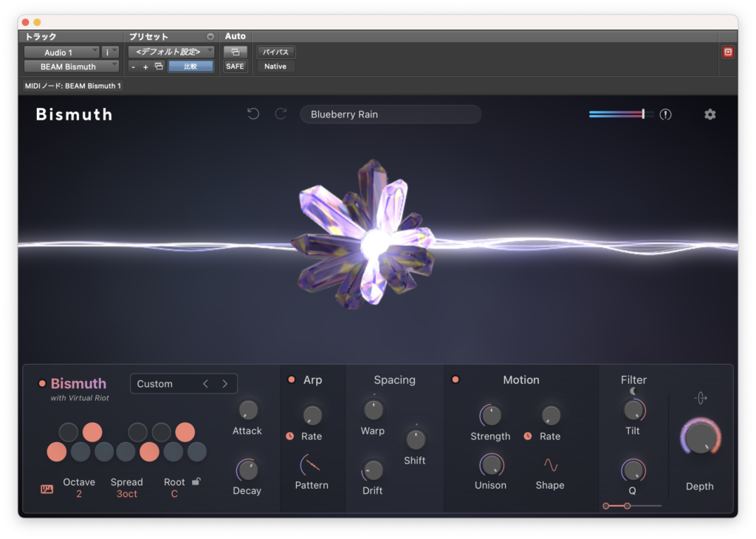Open the Blueberry Rain preset browser
Viewport: 756px width, 539px height.
(x=391, y=114)
